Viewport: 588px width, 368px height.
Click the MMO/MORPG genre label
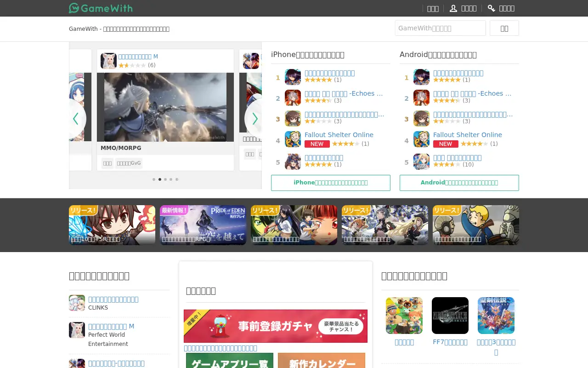click(121, 148)
